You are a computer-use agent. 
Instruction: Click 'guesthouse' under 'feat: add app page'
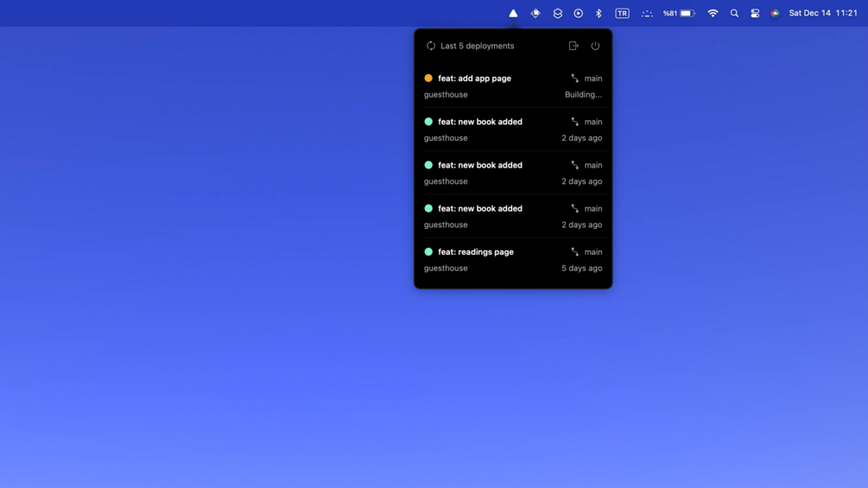(x=446, y=95)
